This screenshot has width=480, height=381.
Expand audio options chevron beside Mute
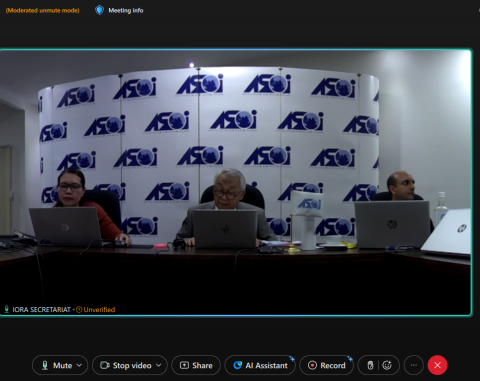(79, 365)
